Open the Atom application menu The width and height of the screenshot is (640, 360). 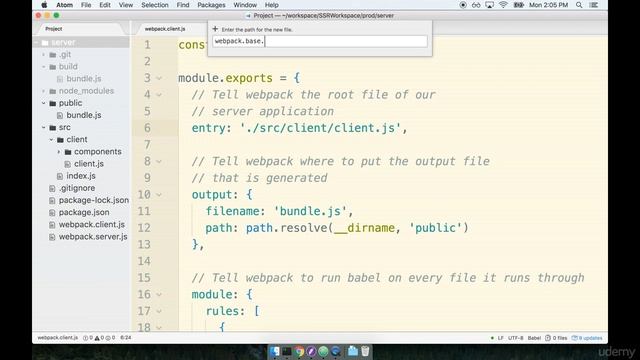64,5
